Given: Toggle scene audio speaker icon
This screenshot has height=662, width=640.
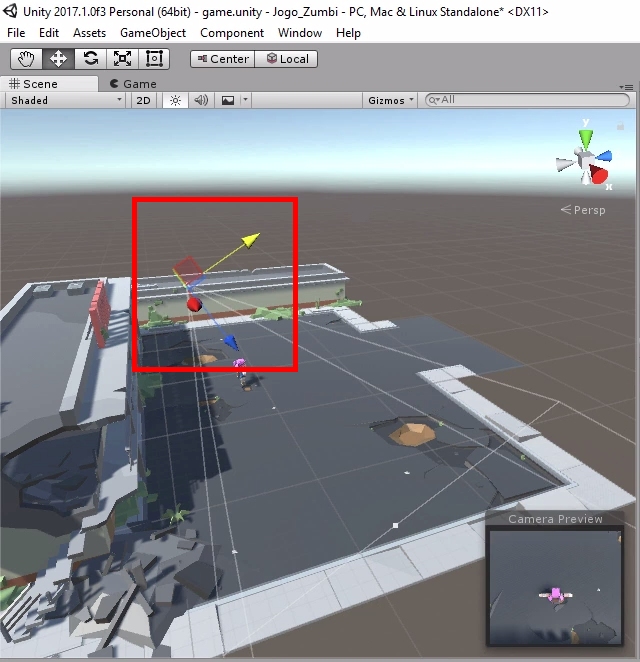Looking at the screenshot, I should (201, 100).
